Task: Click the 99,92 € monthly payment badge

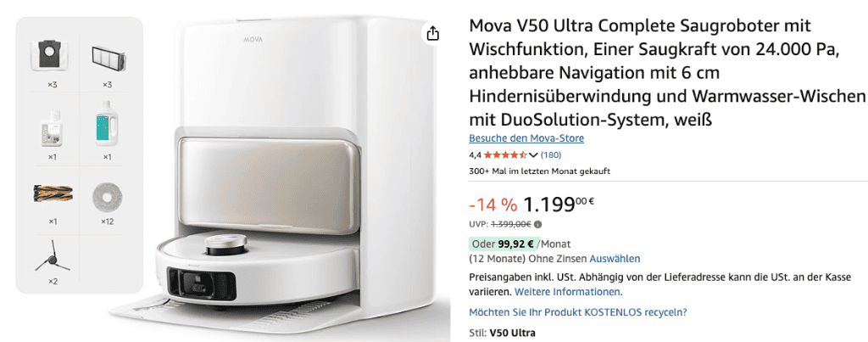Action: pos(504,244)
